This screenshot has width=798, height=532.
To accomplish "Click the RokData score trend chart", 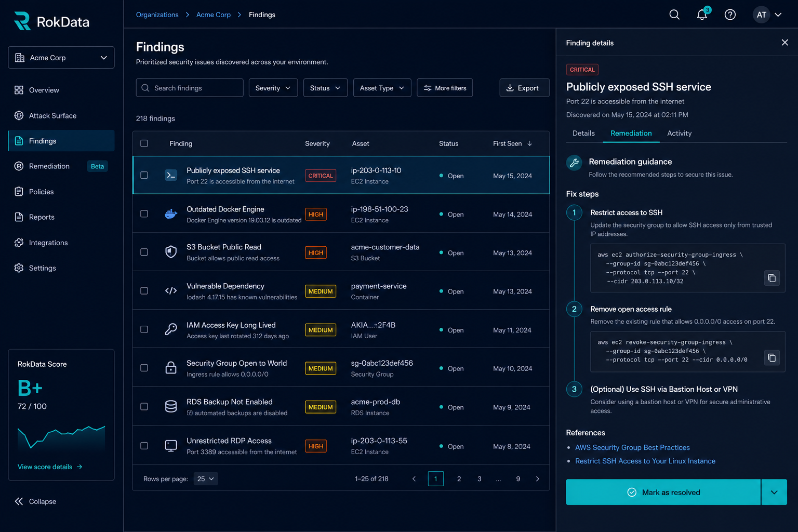I will [61, 437].
